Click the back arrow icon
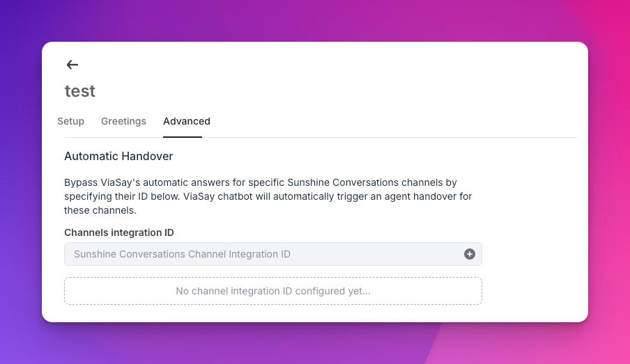 [72, 65]
